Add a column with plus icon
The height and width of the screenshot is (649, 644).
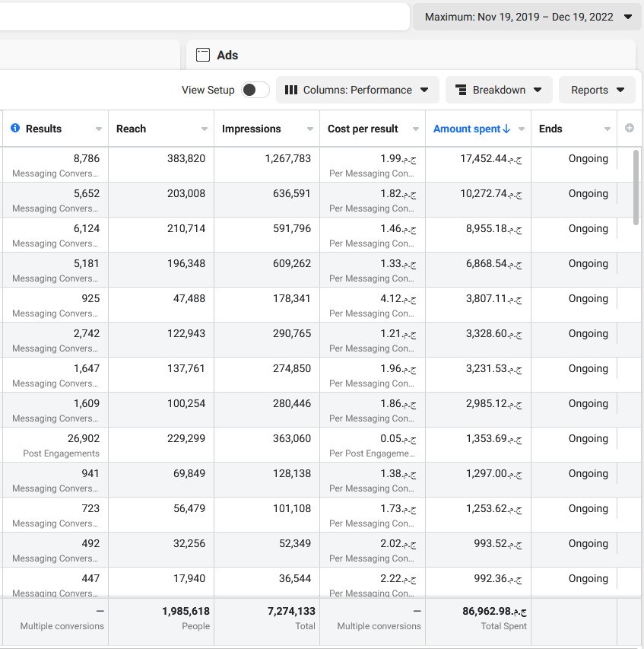[630, 128]
